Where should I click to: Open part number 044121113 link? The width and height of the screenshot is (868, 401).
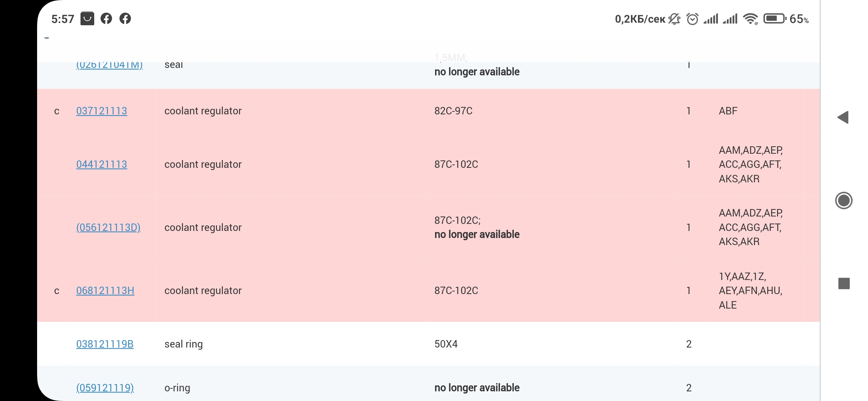tap(102, 164)
